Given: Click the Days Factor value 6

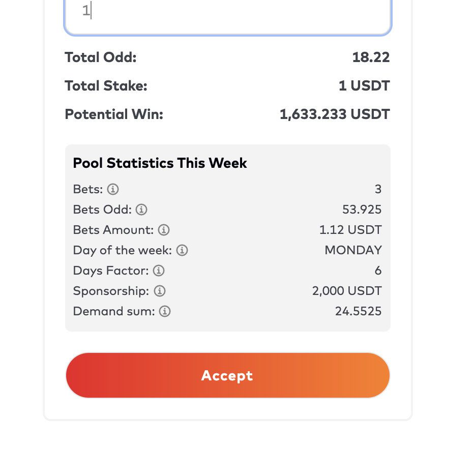Looking at the screenshot, I should point(378,271).
